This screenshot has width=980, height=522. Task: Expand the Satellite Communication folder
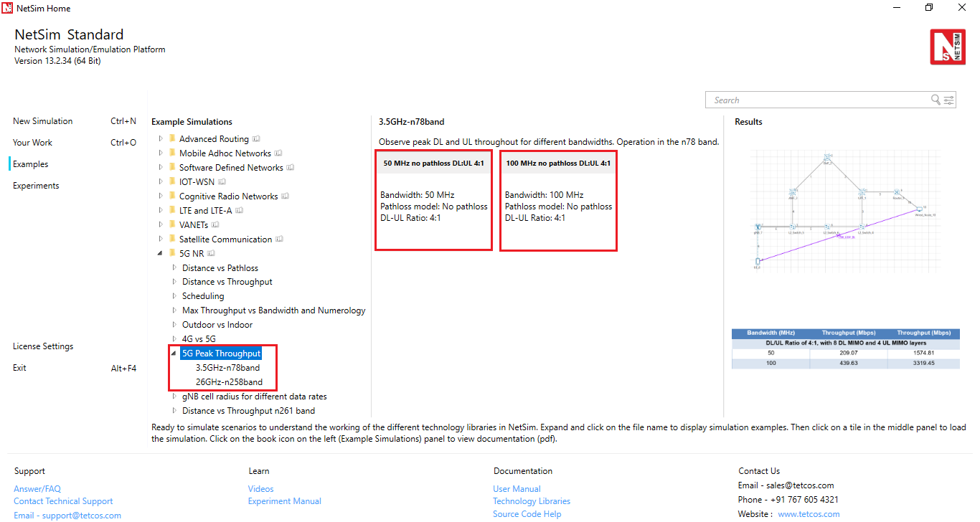[x=161, y=239]
